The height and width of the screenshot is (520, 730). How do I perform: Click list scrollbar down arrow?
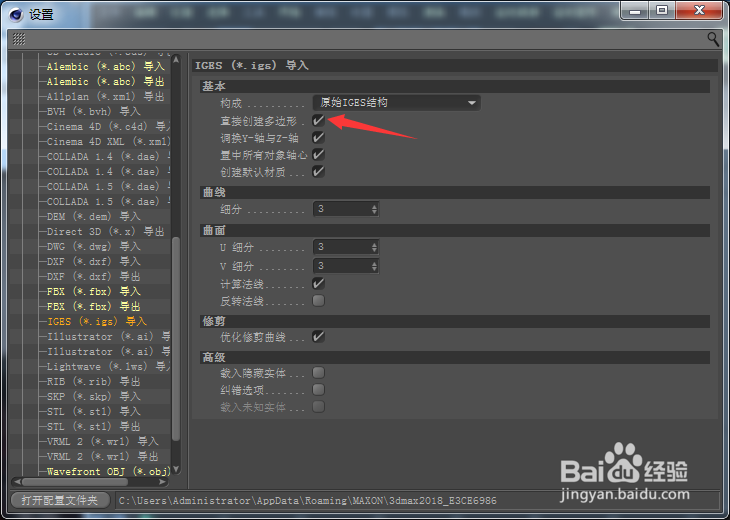click(x=176, y=469)
